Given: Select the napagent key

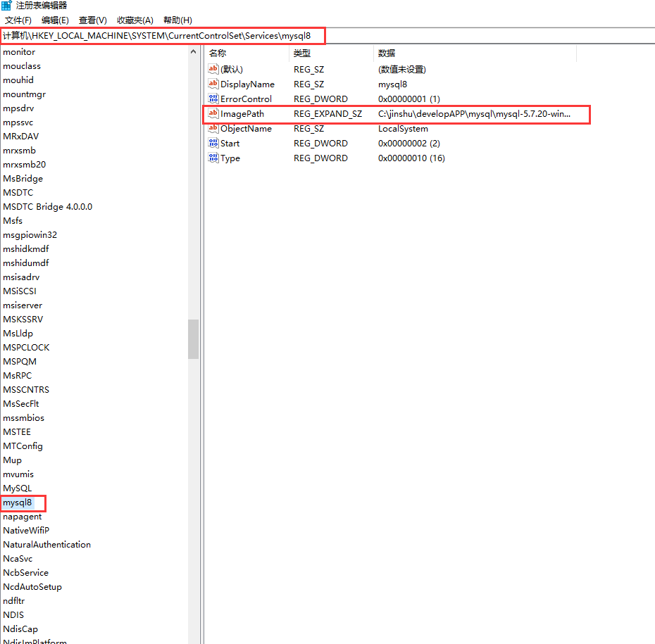Looking at the screenshot, I should [22, 517].
